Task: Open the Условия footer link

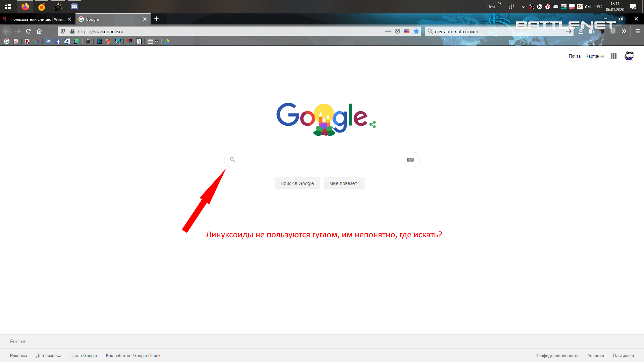Action: pyautogui.click(x=596, y=355)
